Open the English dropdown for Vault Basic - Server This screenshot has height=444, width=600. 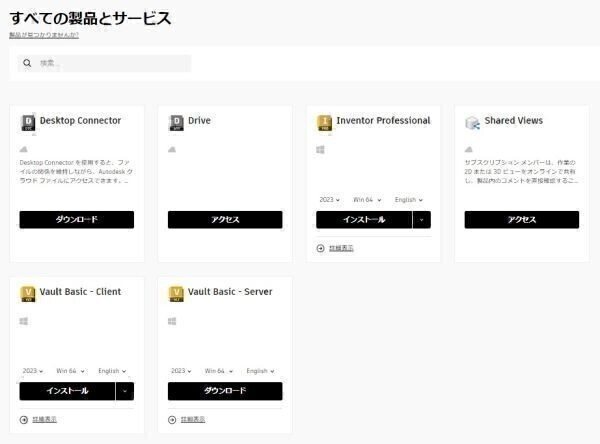[x=261, y=371]
